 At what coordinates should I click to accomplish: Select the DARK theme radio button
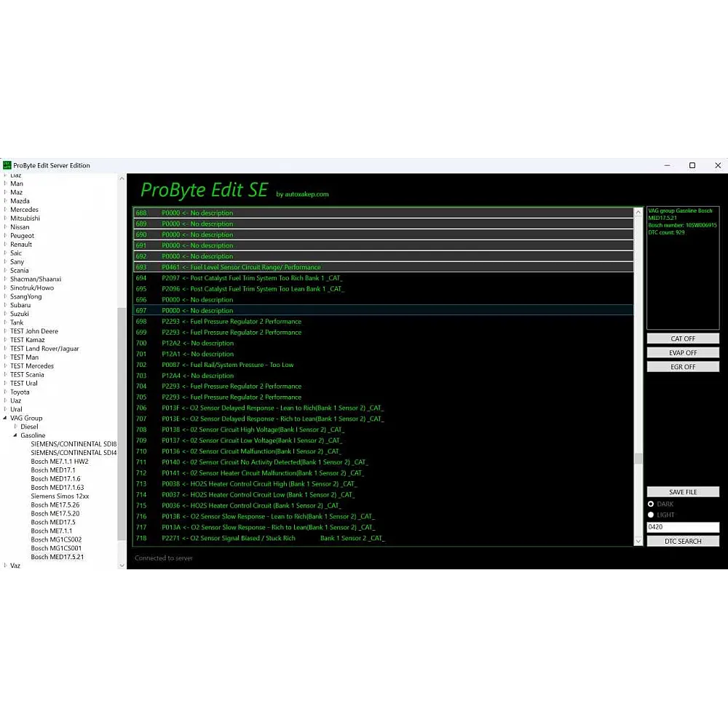click(x=651, y=504)
